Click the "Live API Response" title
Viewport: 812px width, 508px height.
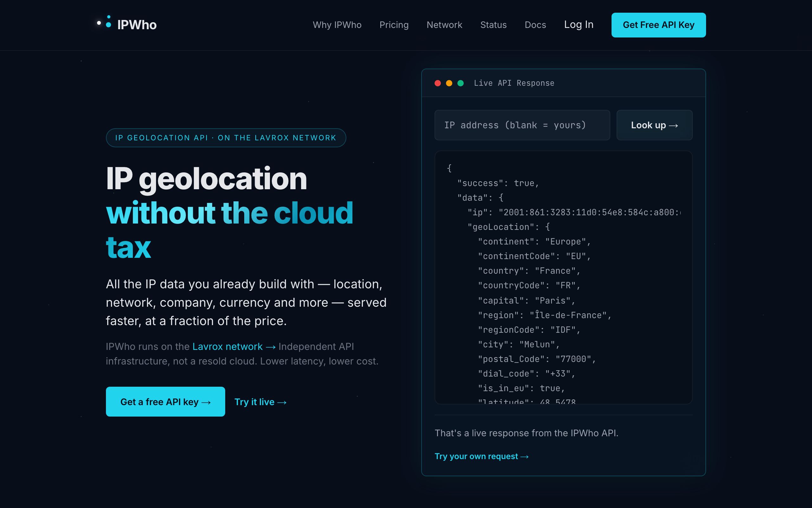pos(514,83)
